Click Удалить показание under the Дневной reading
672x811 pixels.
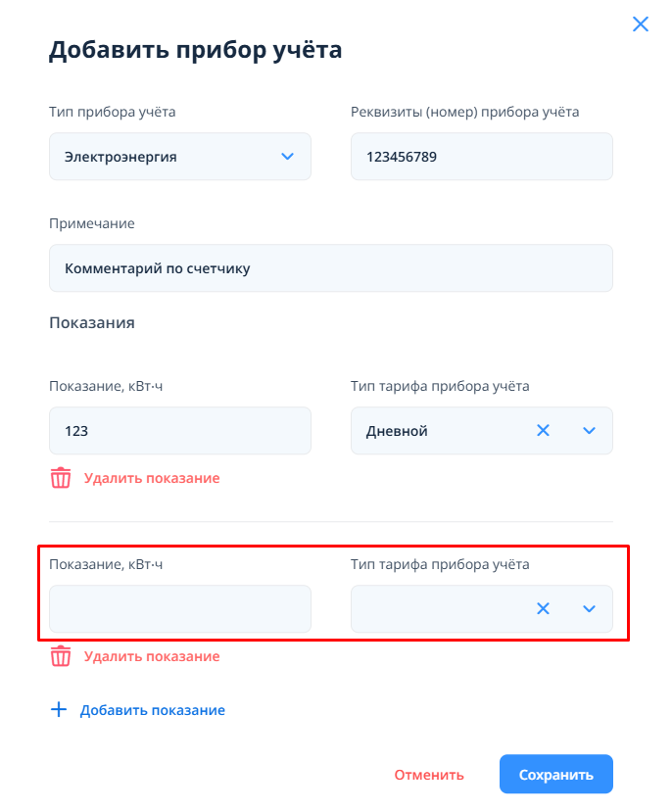coord(152,479)
